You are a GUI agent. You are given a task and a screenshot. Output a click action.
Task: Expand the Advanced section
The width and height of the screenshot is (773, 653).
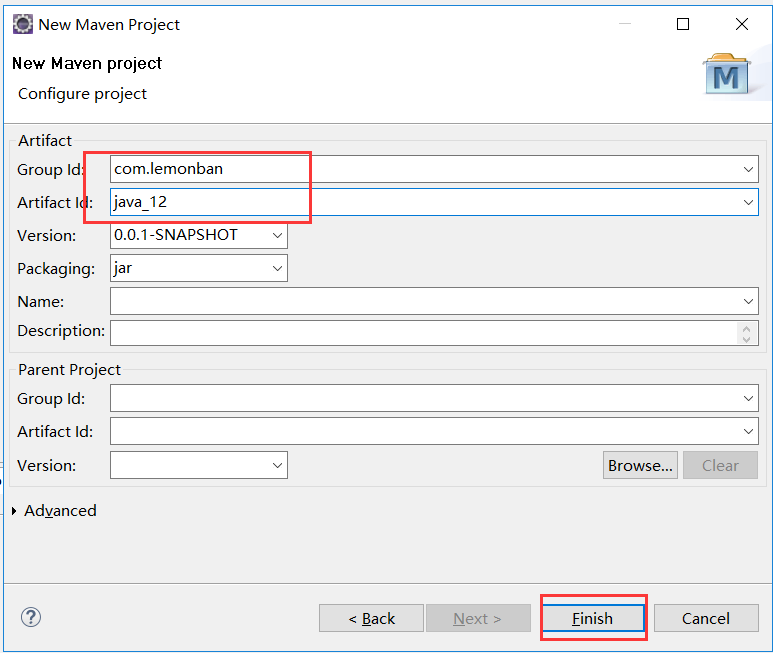[14, 511]
